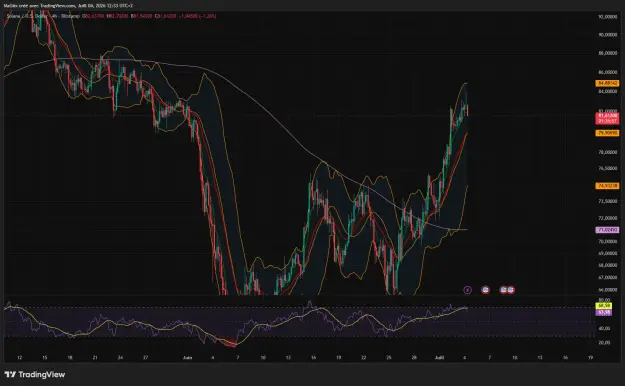Click the purple RSI value label 63.98
Screen dimensions: 625x386
pyautogui.click(x=604, y=312)
